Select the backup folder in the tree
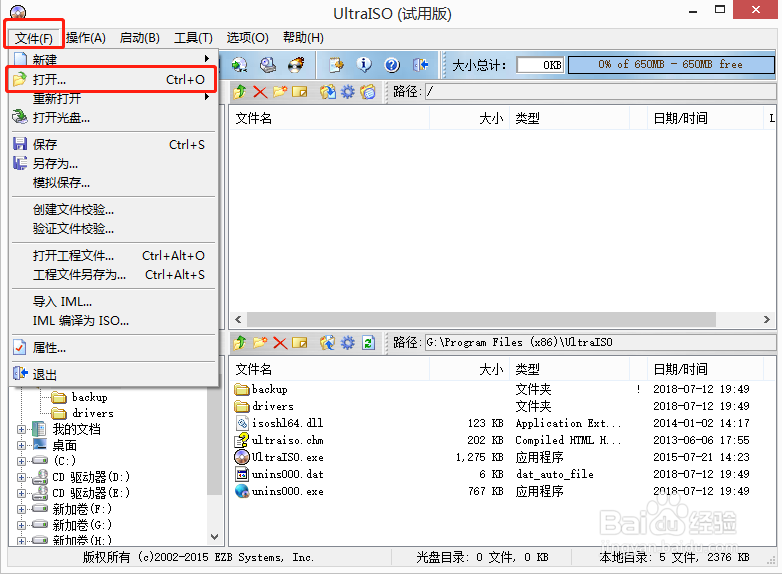Viewport: 782px width, 574px height. [80, 397]
